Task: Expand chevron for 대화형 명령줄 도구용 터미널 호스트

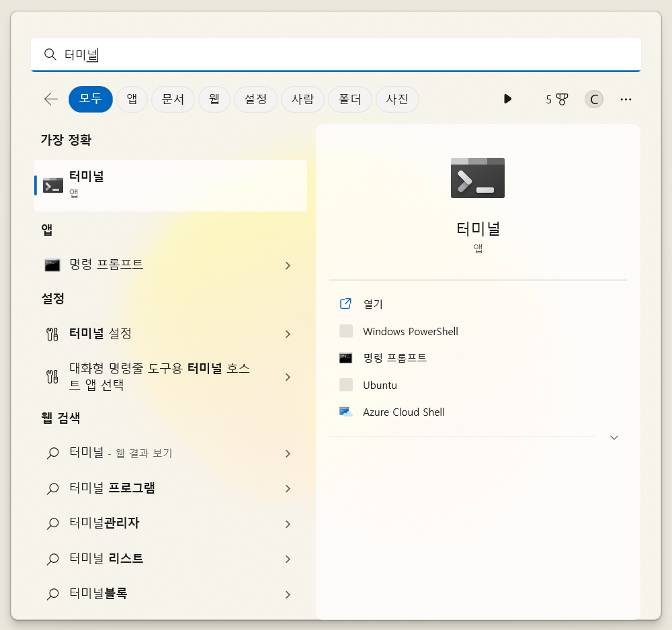Action: 288,377
